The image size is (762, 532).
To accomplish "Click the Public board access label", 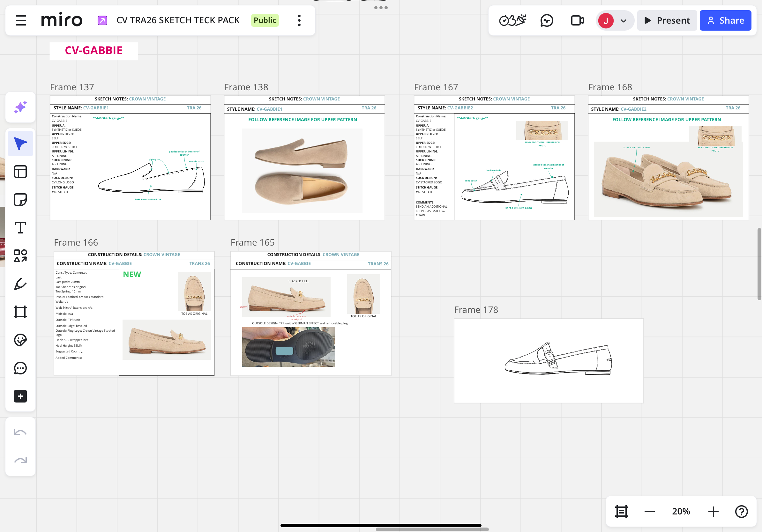I will click(x=265, y=20).
